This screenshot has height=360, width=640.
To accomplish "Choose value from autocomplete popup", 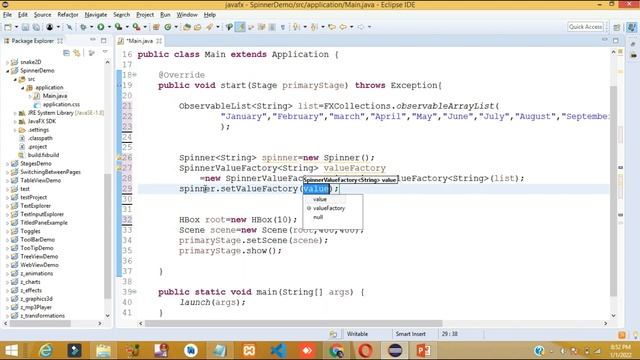I will 320,199.
